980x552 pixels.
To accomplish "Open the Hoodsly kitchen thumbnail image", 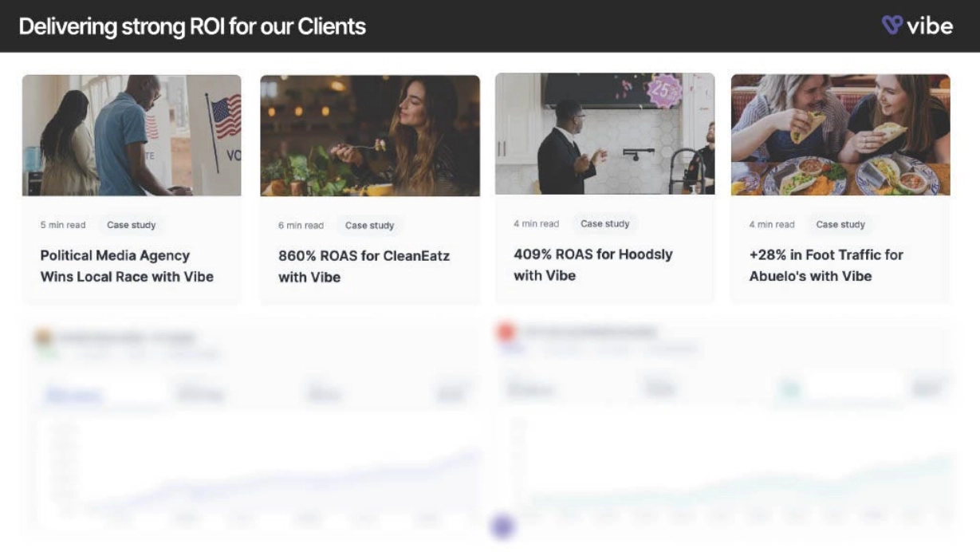I will [x=604, y=133].
